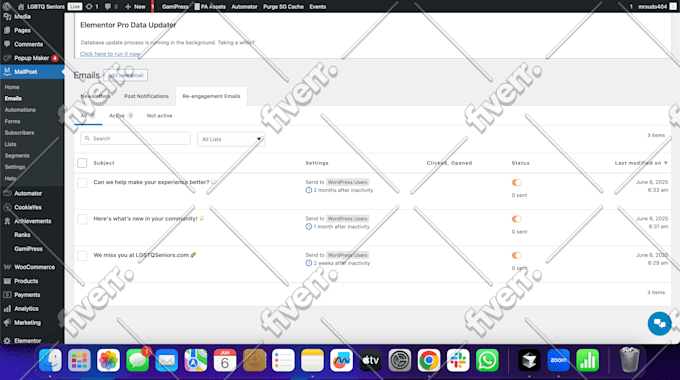
Task: Open 'We miss you at LGBTQSeniors.com' email
Action: [x=145, y=255]
